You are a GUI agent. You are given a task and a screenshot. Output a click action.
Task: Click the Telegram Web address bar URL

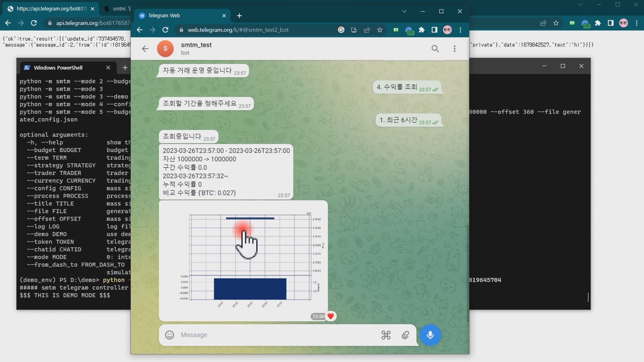pos(238,30)
